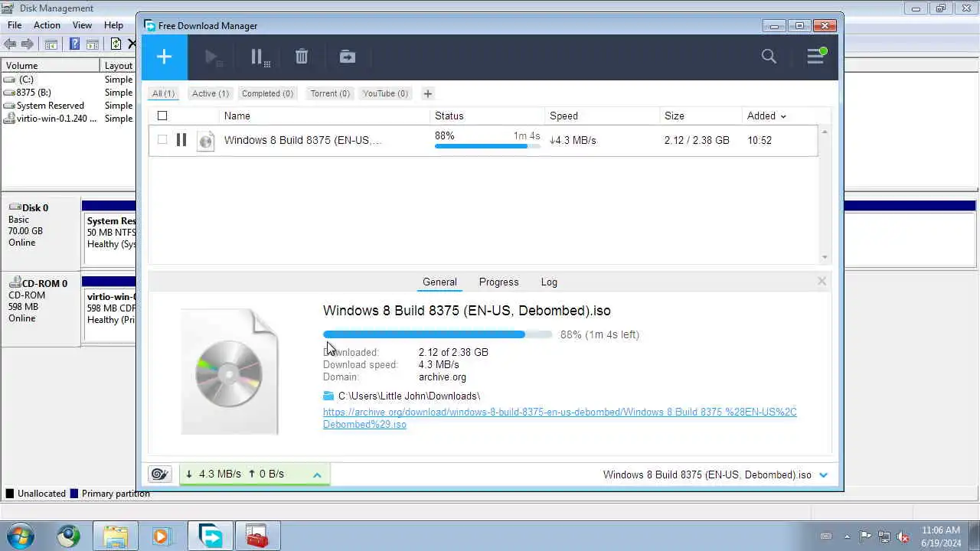The image size is (980, 551).
Task: Click the start download play icon
Action: [213, 57]
